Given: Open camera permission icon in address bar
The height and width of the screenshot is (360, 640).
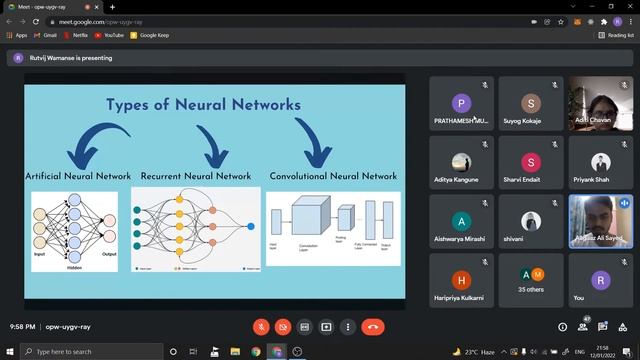Looking at the screenshot, I should click(534, 22).
